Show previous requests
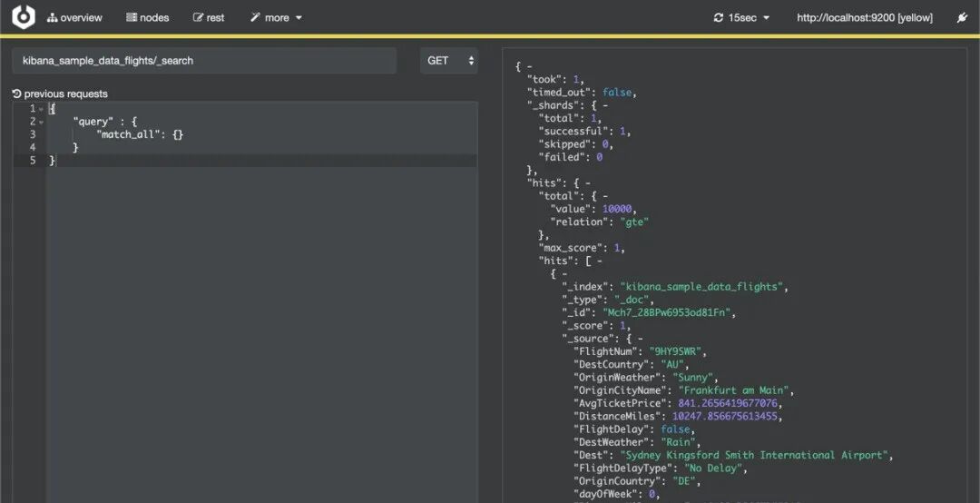This screenshot has width=980, height=503. click(60, 94)
